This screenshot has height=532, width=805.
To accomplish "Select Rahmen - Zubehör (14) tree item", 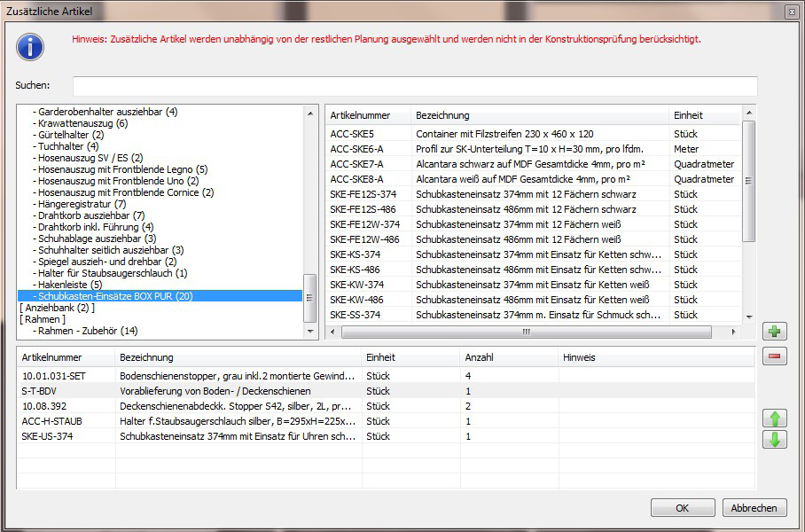I will [x=85, y=331].
